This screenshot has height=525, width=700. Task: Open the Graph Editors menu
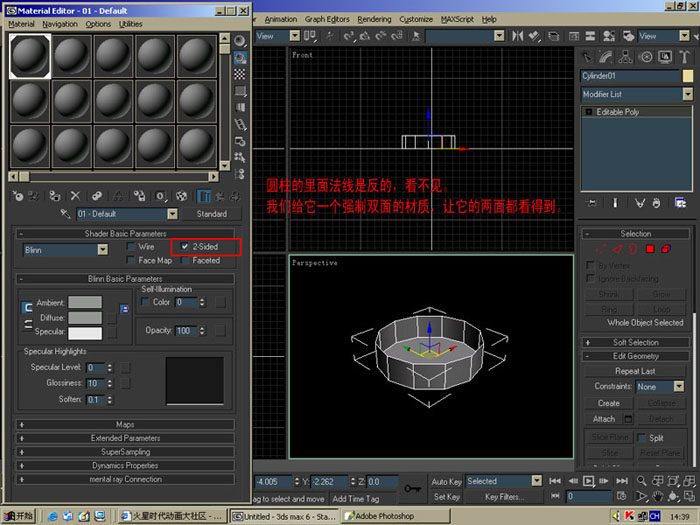pyautogui.click(x=327, y=19)
